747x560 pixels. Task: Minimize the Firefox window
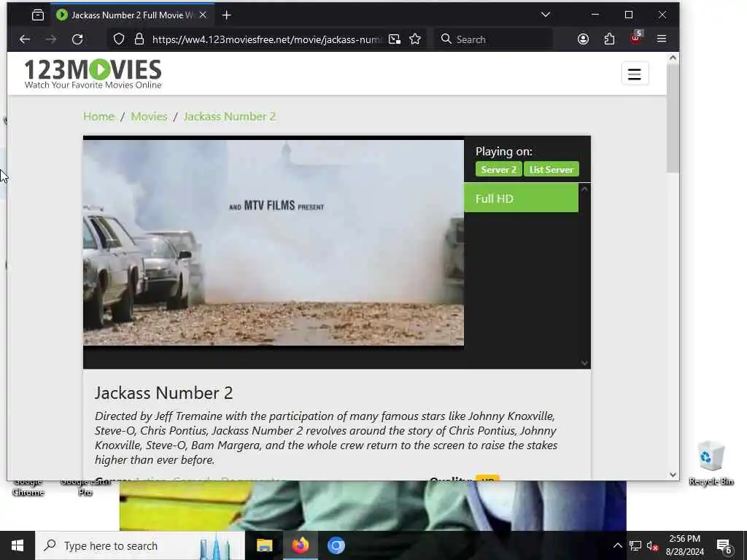(x=595, y=15)
